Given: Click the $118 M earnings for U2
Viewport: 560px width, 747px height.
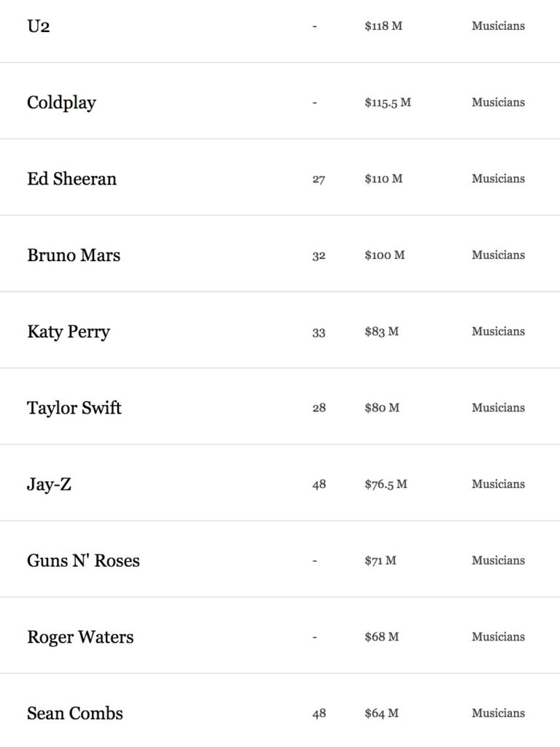Looking at the screenshot, I should (384, 26).
